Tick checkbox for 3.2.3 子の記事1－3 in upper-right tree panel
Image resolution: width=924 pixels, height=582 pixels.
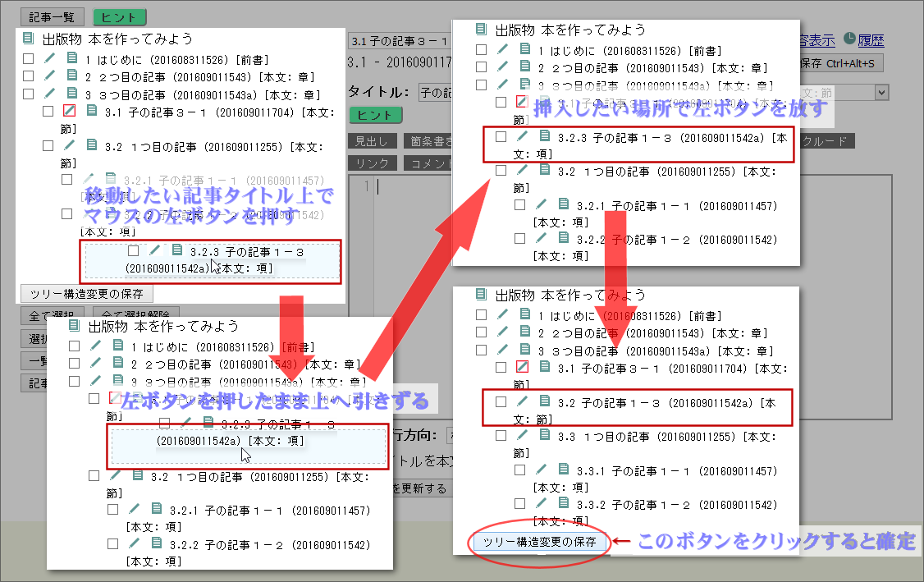click(501, 136)
